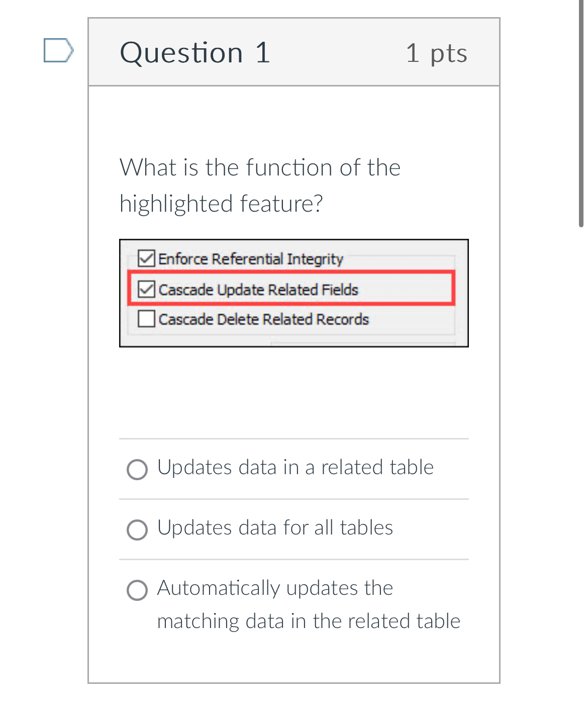Click the screenshot image of referential integrity options
Viewport: 588px width, 709px height.
[x=293, y=292]
